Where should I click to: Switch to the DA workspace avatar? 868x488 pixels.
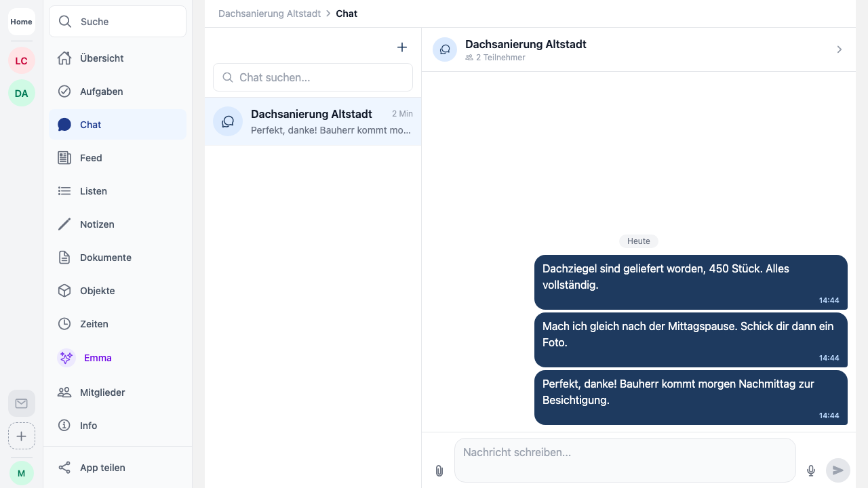(21, 94)
